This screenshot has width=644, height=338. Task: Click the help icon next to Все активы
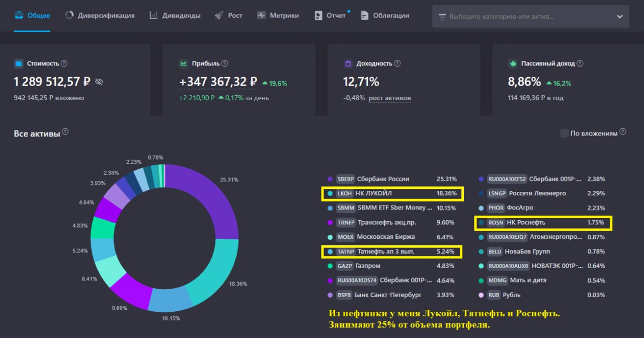pyautogui.click(x=65, y=132)
